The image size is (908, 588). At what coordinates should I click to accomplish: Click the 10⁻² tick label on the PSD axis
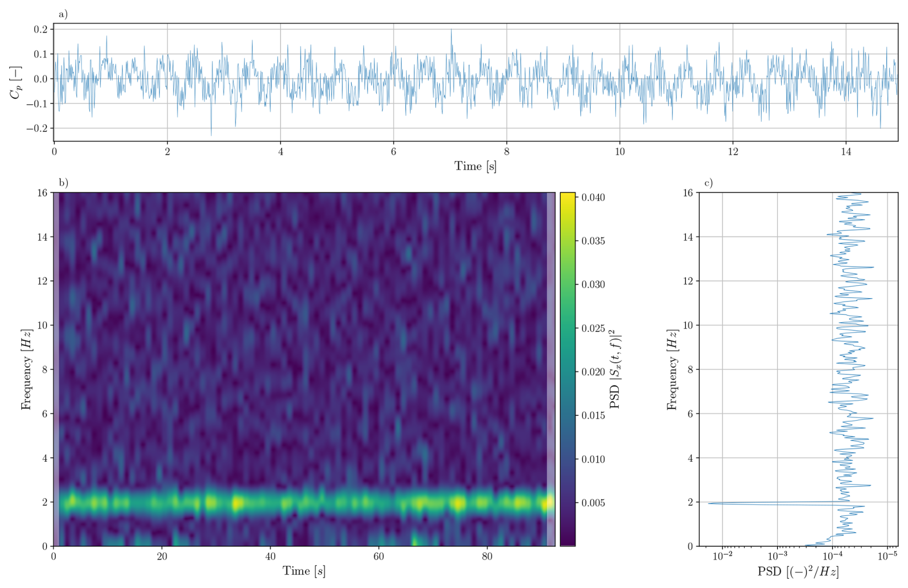722,556
